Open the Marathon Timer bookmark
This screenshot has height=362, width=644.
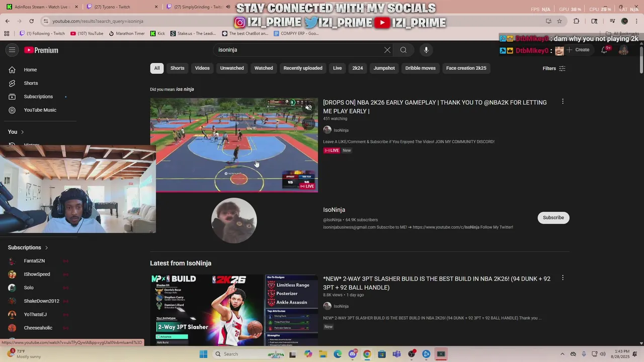127,34
